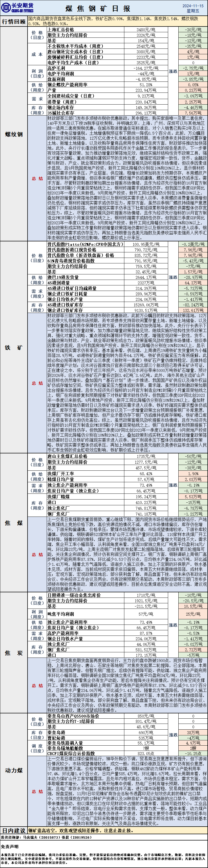Select the 电炉平均利润 row label

pyautogui.click(x=61, y=73)
